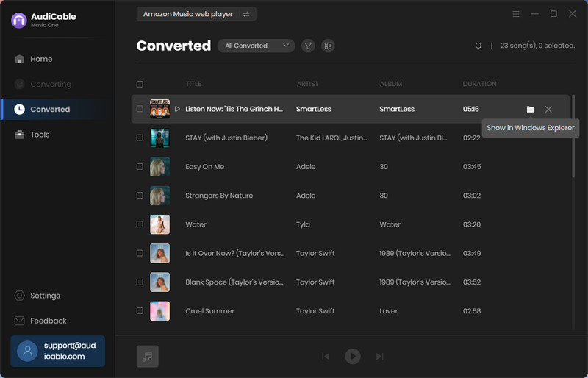Open Feedback from the sidebar
This screenshot has width=588, height=378.
click(40, 321)
